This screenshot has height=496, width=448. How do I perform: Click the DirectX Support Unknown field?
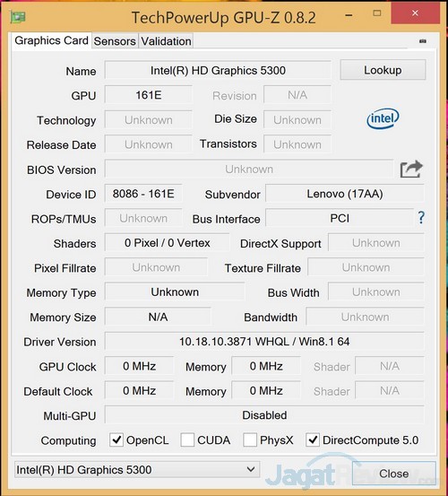click(376, 243)
